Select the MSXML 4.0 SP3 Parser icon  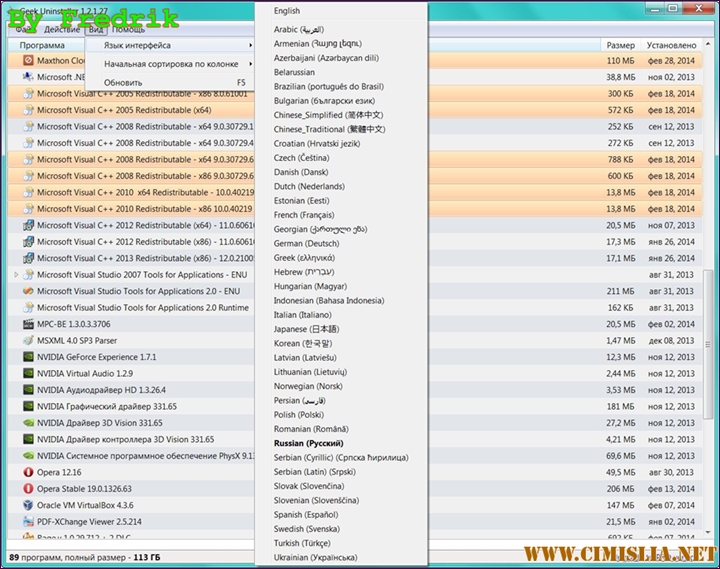27,341
